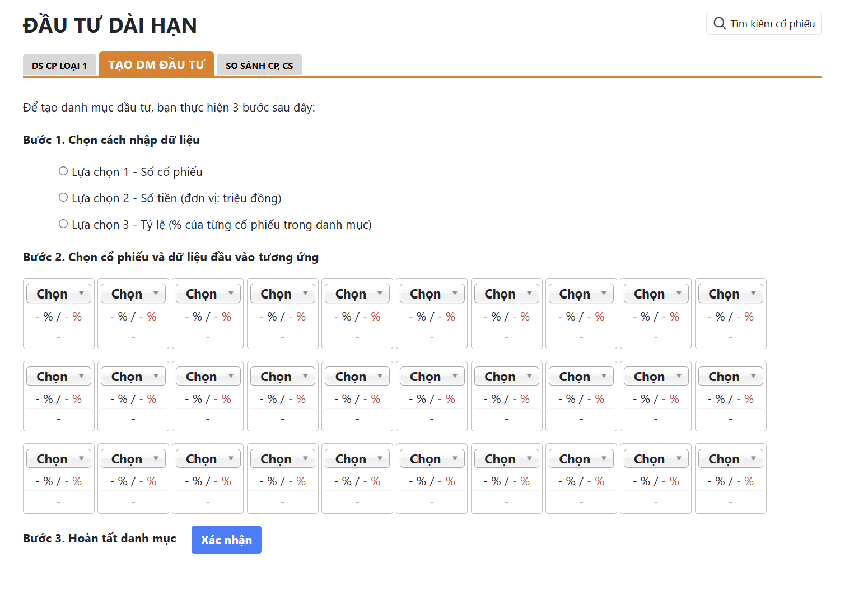Open the last Chọn dropdown in bottom row
The width and height of the screenshot is (868, 594).
point(731,458)
